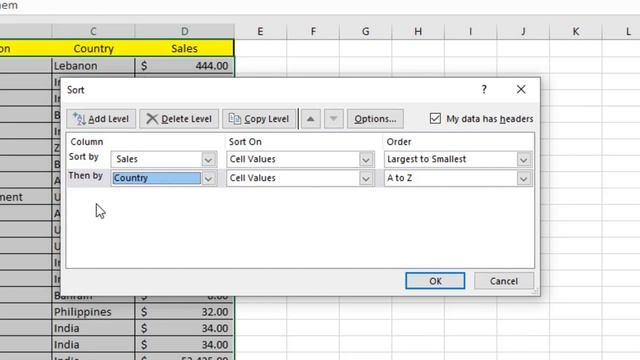Close the Sort dialog with X

[521, 89]
